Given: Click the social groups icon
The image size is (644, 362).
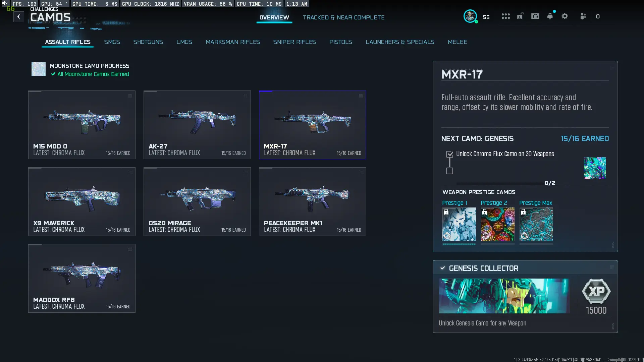Looking at the screenshot, I should point(583,16).
